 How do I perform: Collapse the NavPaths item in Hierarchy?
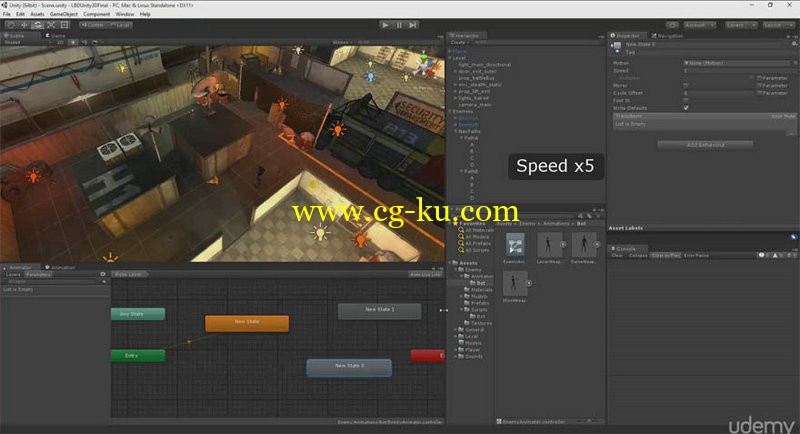pos(456,131)
